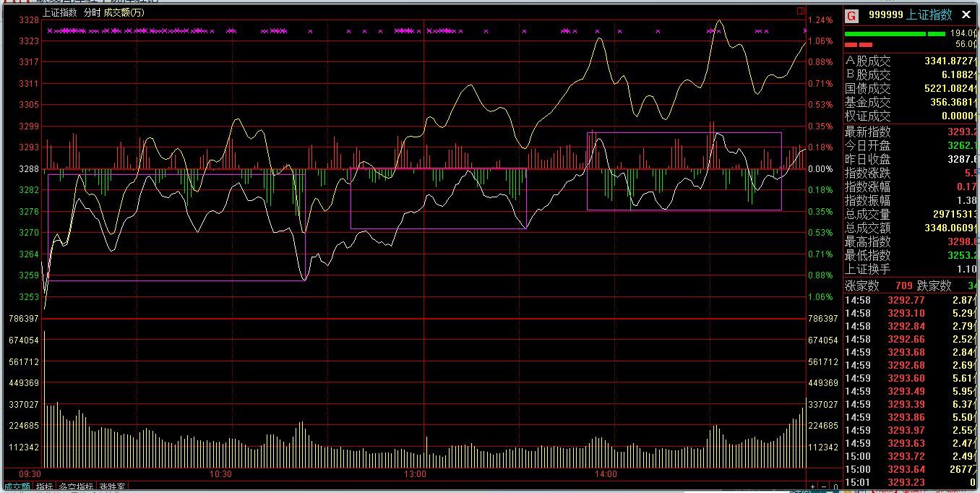Open the 指标 tab
The width and height of the screenshot is (980, 493).
[x=45, y=487]
